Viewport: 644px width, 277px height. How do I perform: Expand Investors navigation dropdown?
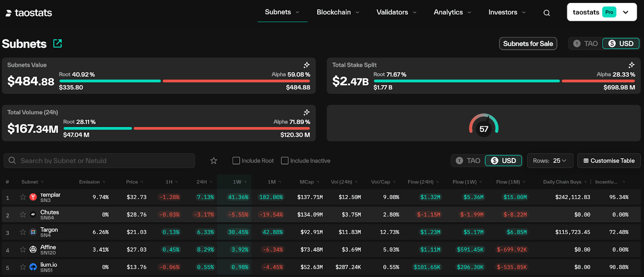click(507, 12)
